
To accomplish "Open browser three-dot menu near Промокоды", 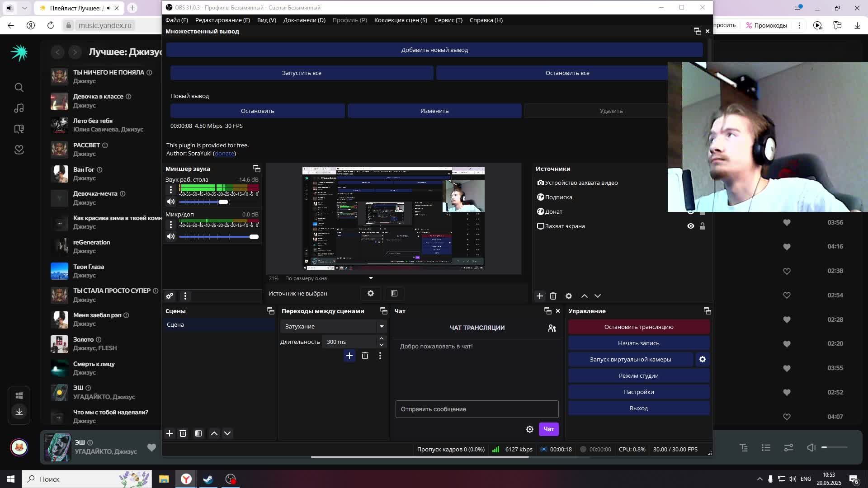I will pos(799,25).
